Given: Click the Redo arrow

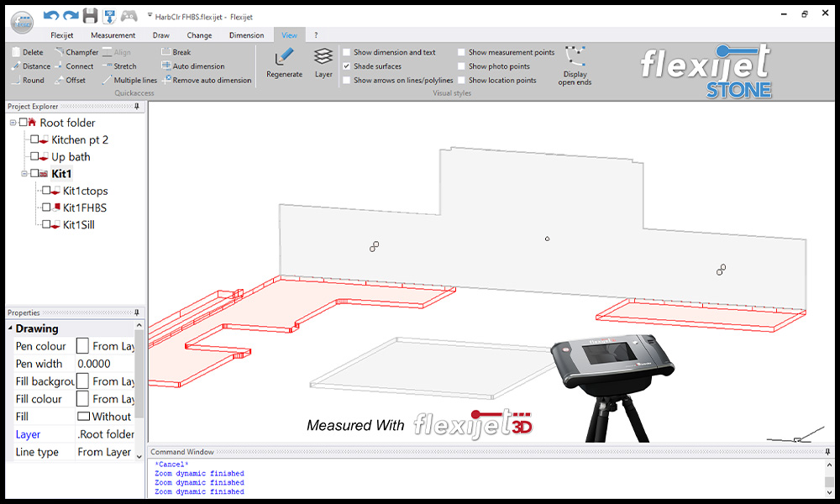Looking at the screenshot, I should coord(71,16).
